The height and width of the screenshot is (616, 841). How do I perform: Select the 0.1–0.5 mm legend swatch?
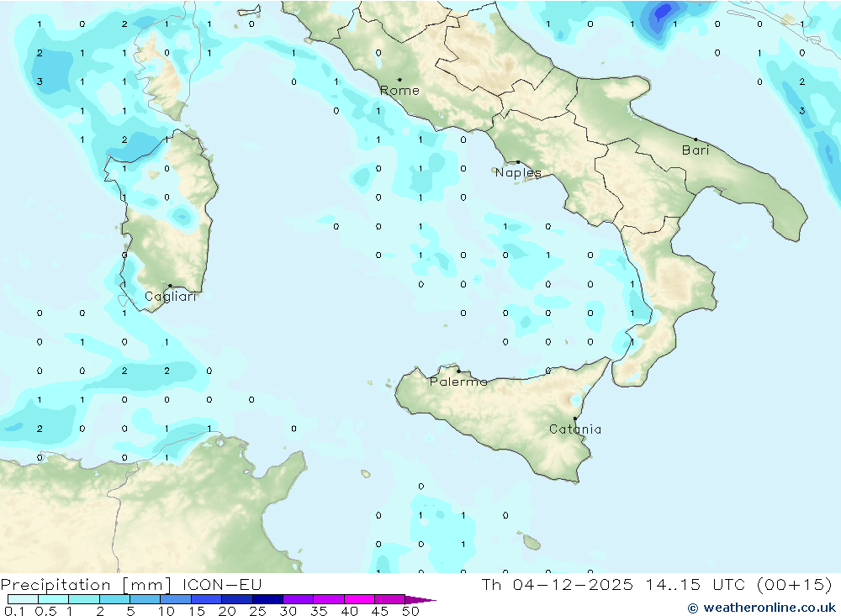point(23,600)
